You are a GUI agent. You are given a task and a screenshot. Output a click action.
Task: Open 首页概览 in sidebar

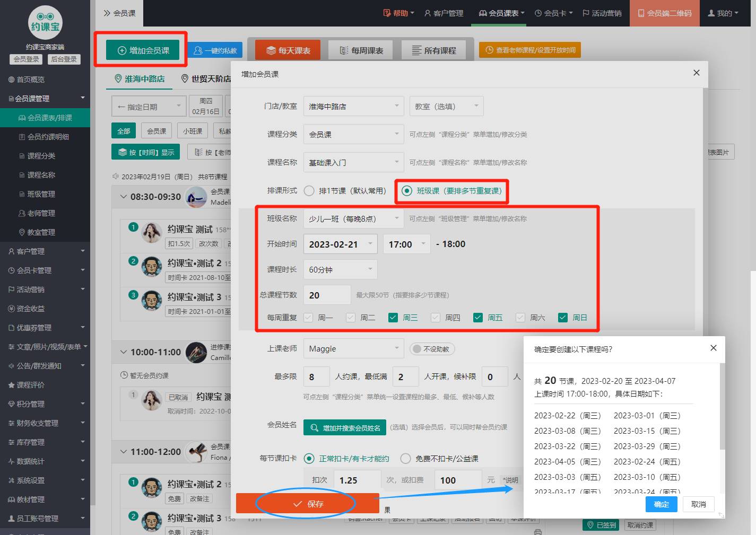pos(27,80)
